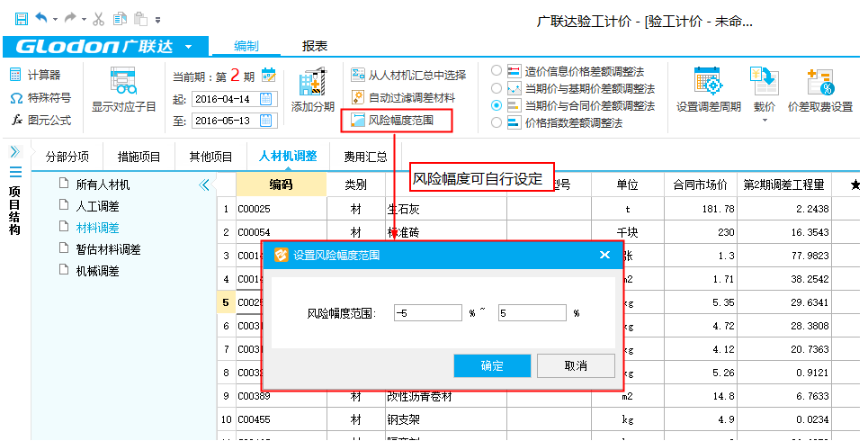868x441 pixels.
Task: Collapse the left tree panel chevron
Action: point(203,185)
